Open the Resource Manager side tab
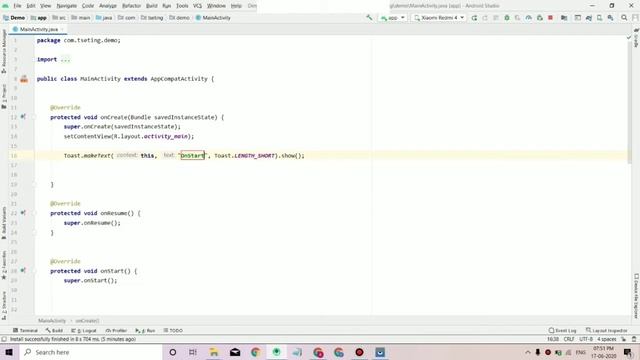Viewport: 640px width, 360px height. [4, 51]
